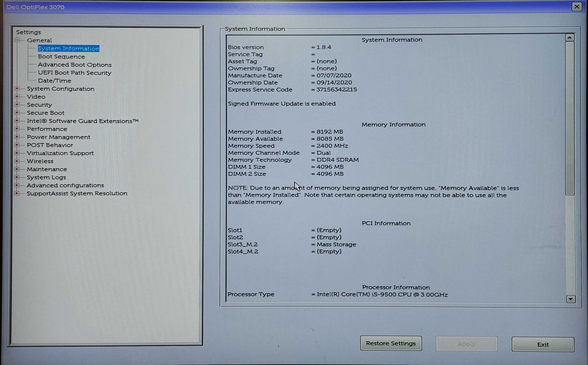
Task: Select Maintenance category label
Action: (46, 169)
